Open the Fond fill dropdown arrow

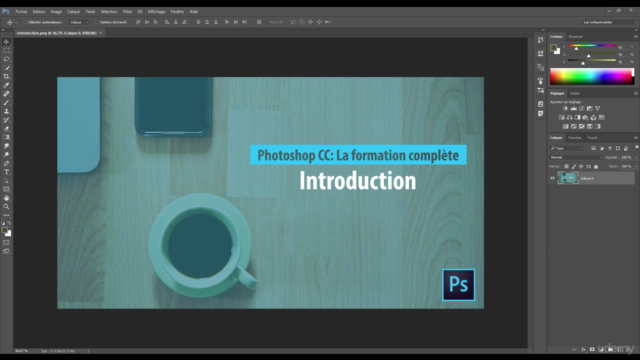(636, 167)
